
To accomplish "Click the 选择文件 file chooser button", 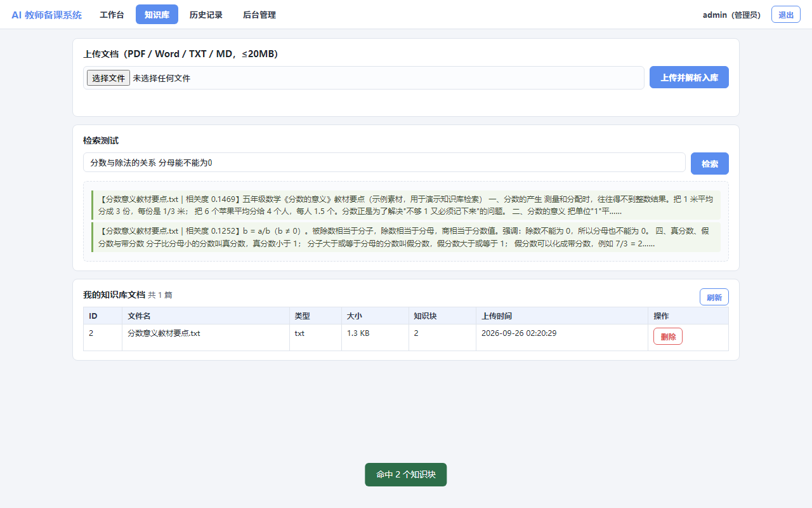I will (108, 78).
